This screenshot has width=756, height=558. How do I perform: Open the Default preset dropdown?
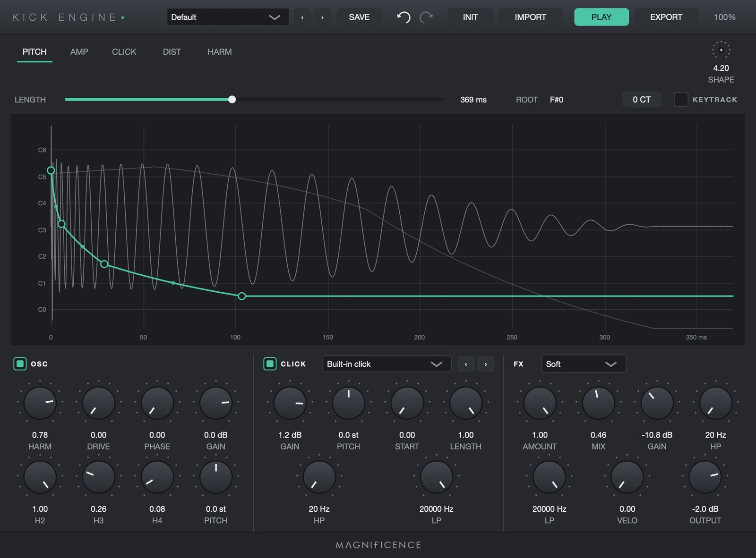point(228,17)
